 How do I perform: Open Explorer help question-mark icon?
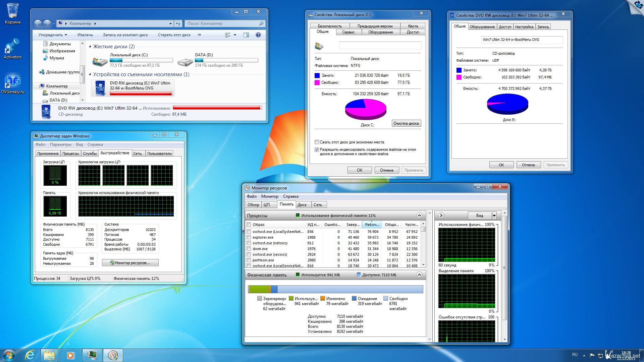(258, 35)
